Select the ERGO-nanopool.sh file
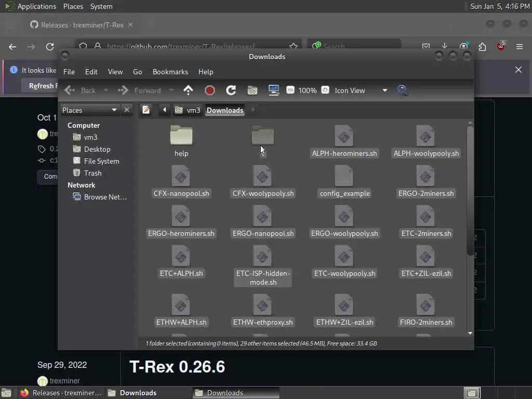Screen dimensions: 532x399 (263, 221)
